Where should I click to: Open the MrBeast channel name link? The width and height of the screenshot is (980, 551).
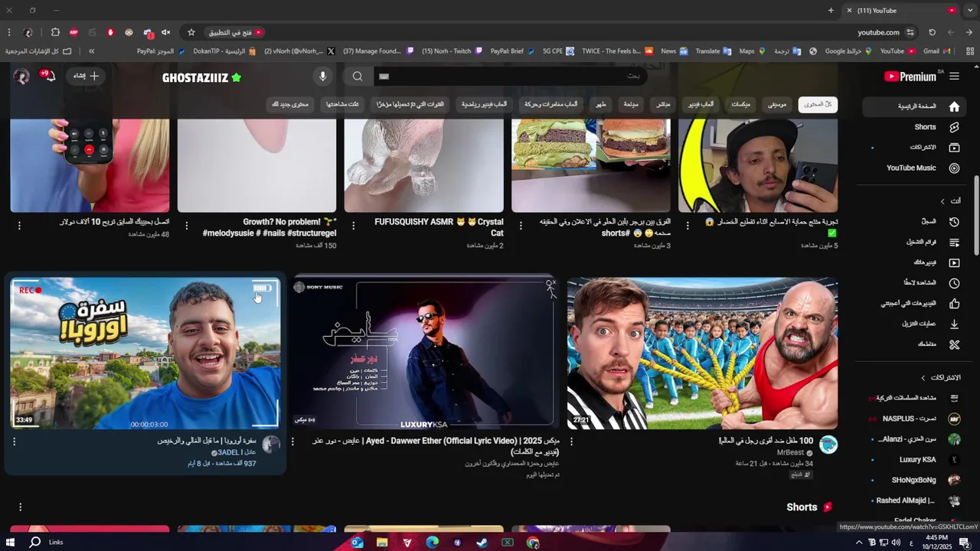791,453
